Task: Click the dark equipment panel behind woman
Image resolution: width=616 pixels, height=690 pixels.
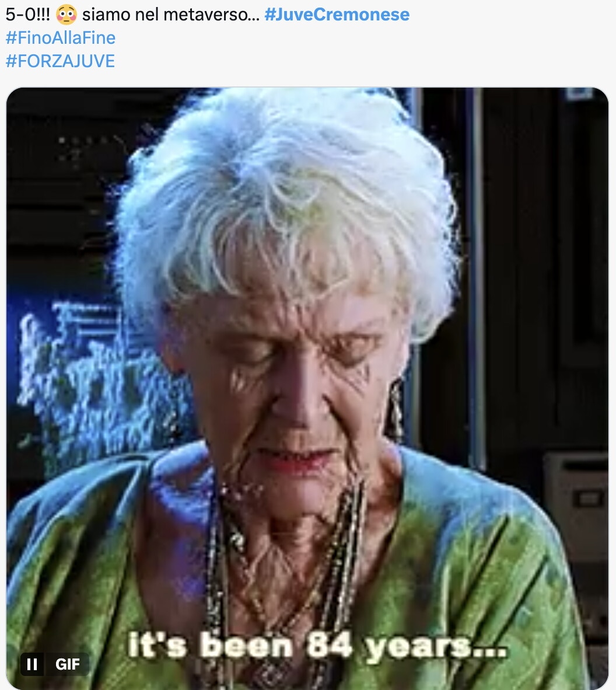Action: 545,264
